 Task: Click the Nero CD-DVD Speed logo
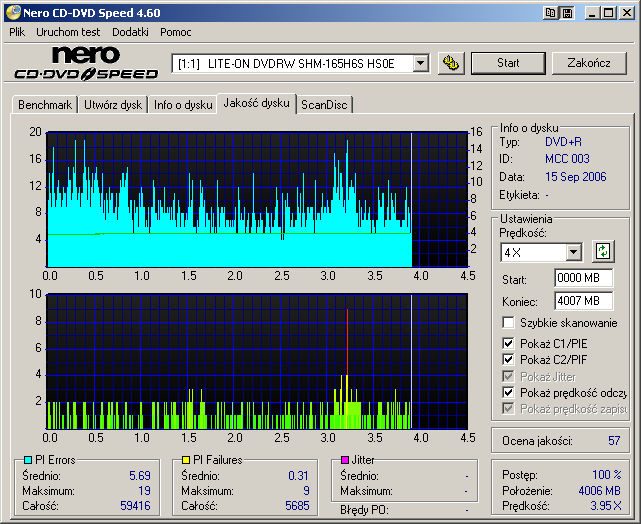click(86, 63)
